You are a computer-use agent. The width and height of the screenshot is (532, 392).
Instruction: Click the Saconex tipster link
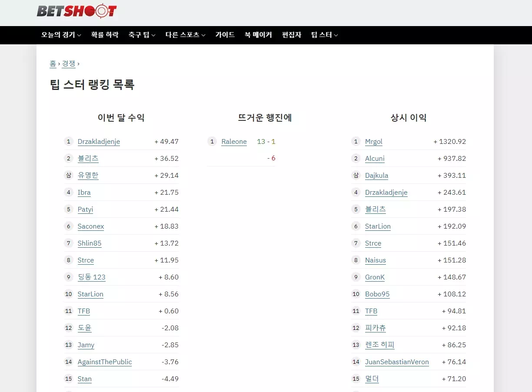point(91,226)
